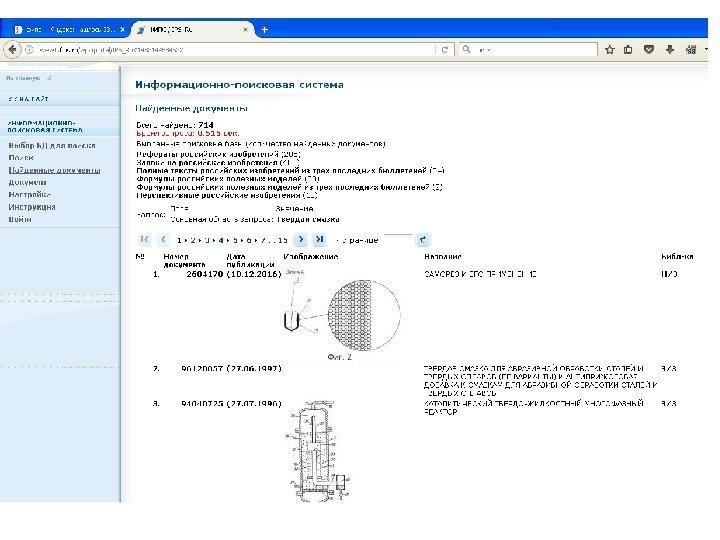Viewport: 720px width, 540px height.
Task: Close the active second browser tab
Action: coord(245,29)
